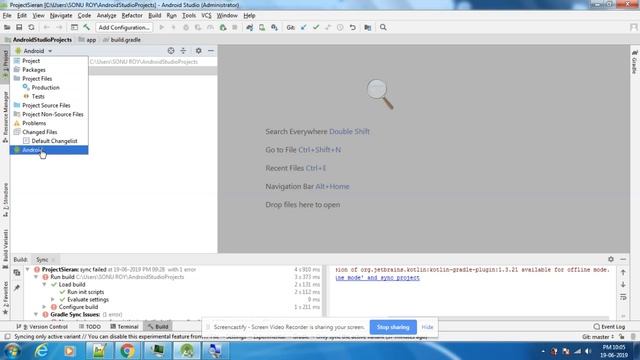Open the File menu
This screenshot has width=640, height=360.
click(7, 16)
